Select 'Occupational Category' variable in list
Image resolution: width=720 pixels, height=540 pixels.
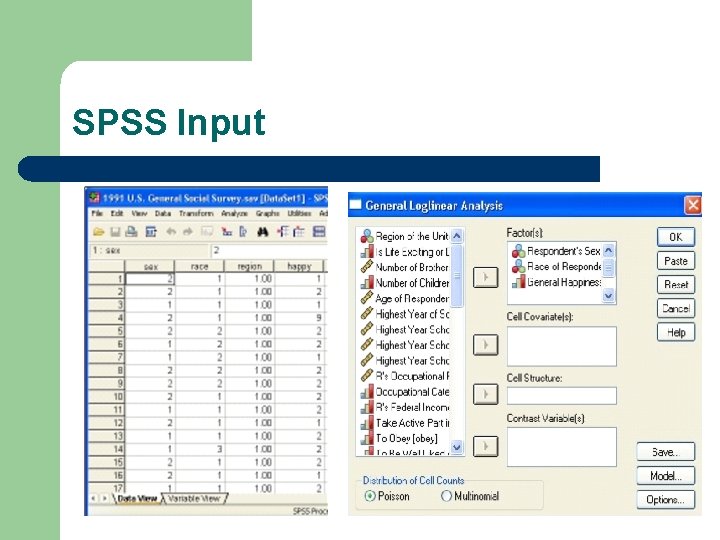[x=405, y=392]
